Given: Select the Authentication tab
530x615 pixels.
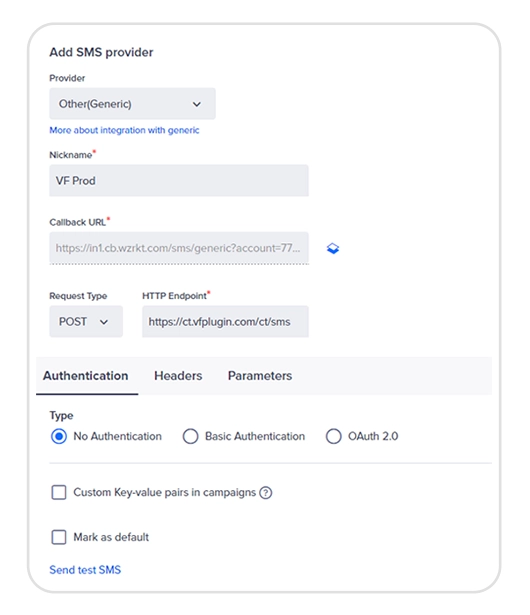Looking at the screenshot, I should (x=86, y=376).
